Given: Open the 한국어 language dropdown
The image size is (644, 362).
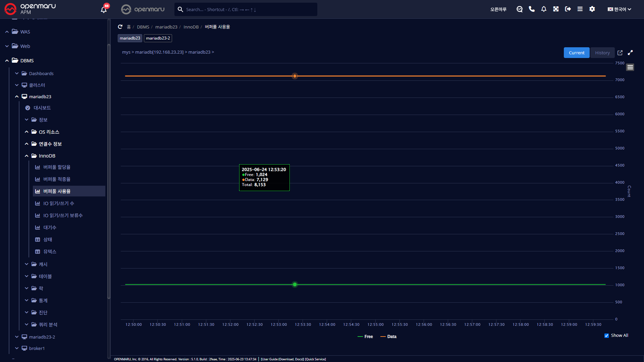Looking at the screenshot, I should tap(620, 9).
